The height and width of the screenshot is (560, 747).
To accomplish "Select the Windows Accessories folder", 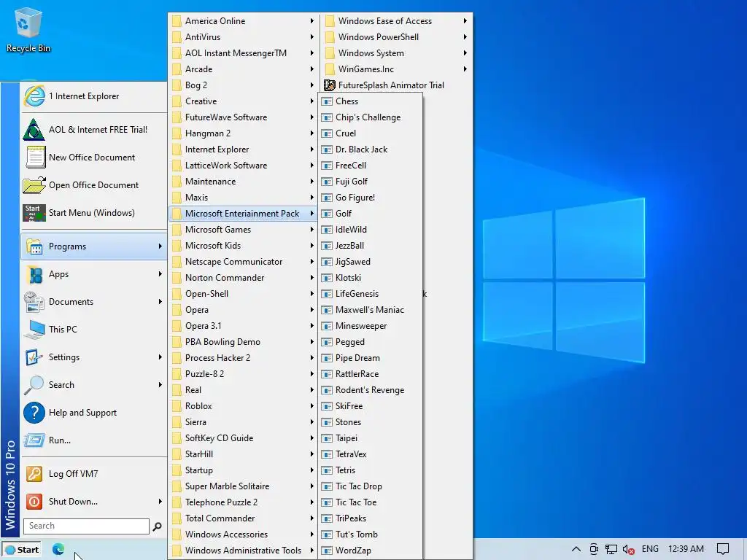I will pyautogui.click(x=243, y=534).
